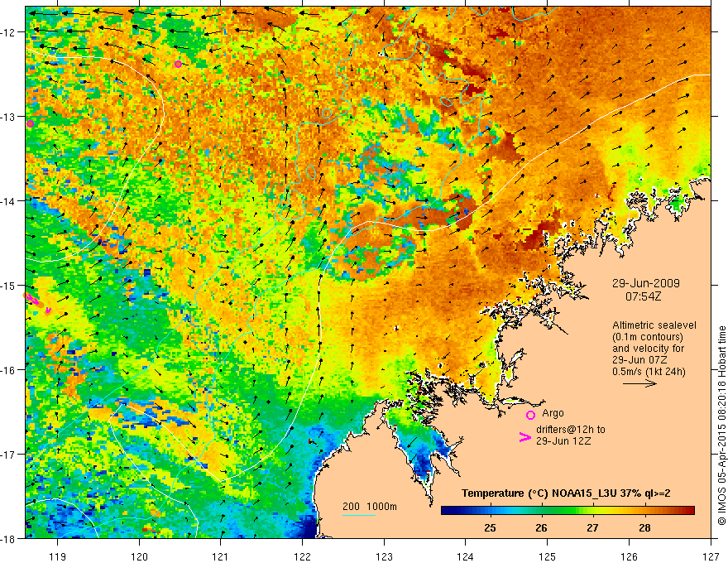Click the '0.5m/s (1kt 24h)' text

point(649,372)
